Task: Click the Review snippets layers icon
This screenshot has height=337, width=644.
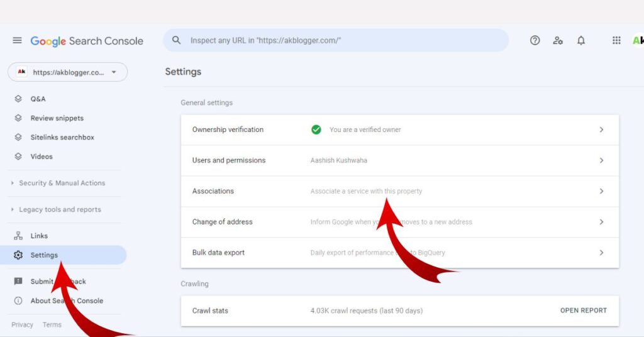Action: click(x=18, y=118)
